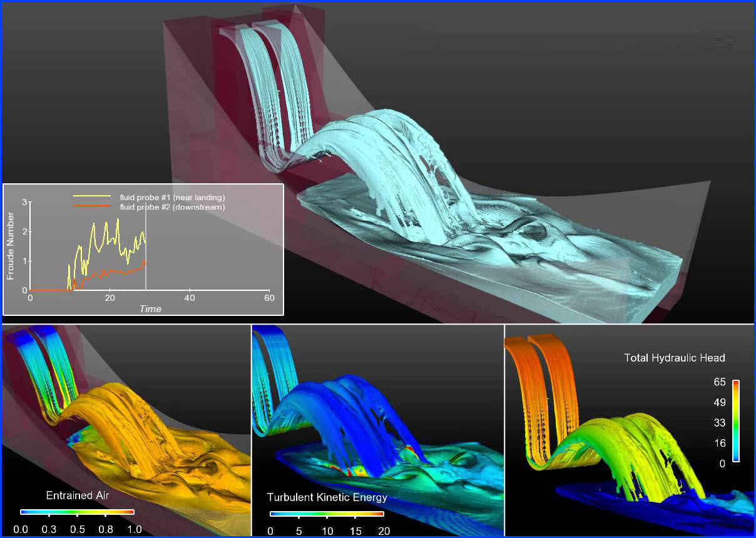Image resolution: width=756 pixels, height=538 pixels.
Task: Open the Total Hydraulic Head simulation view
Action: pyautogui.click(x=630, y=430)
